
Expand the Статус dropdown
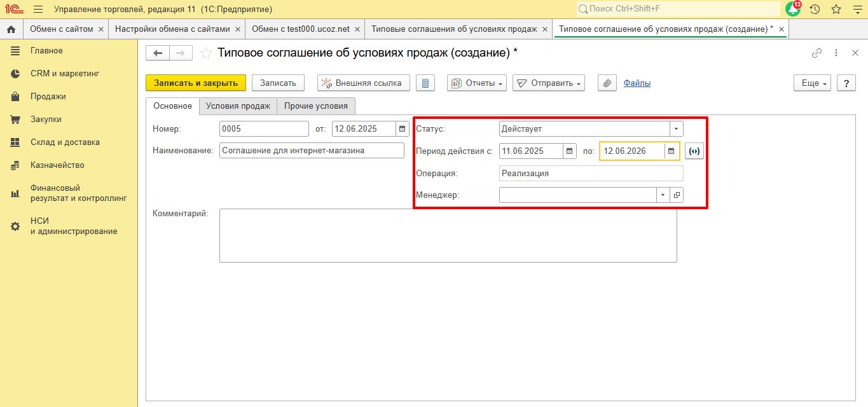(676, 128)
